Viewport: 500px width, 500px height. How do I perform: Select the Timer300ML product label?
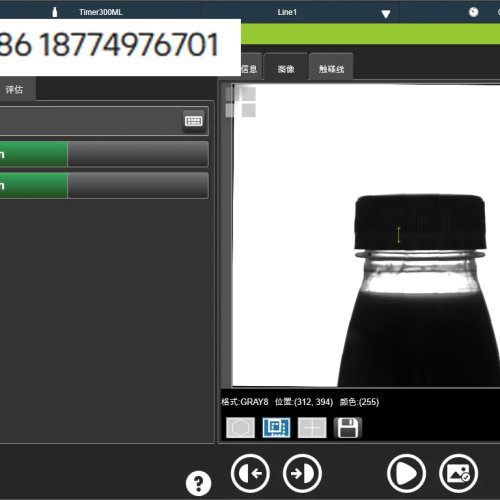click(x=101, y=12)
